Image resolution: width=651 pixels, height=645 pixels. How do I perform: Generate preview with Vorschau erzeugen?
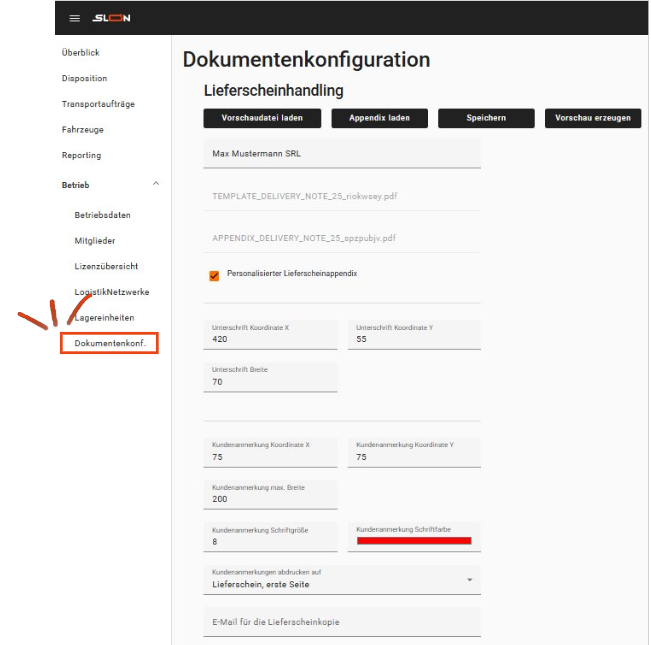[x=593, y=118]
